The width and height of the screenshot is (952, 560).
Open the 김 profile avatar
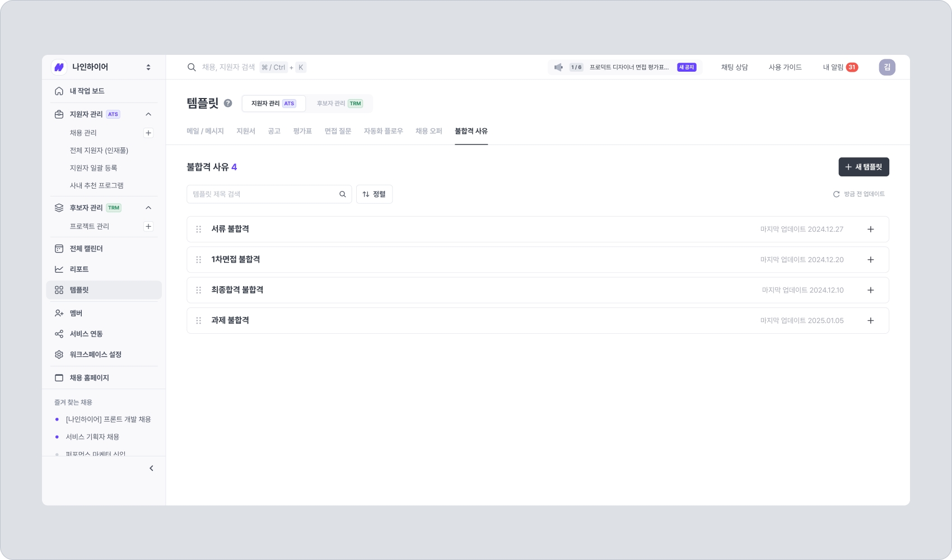[887, 67]
